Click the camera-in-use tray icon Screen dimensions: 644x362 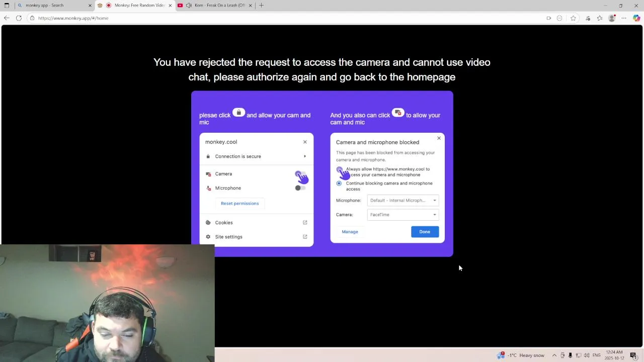coord(562,355)
